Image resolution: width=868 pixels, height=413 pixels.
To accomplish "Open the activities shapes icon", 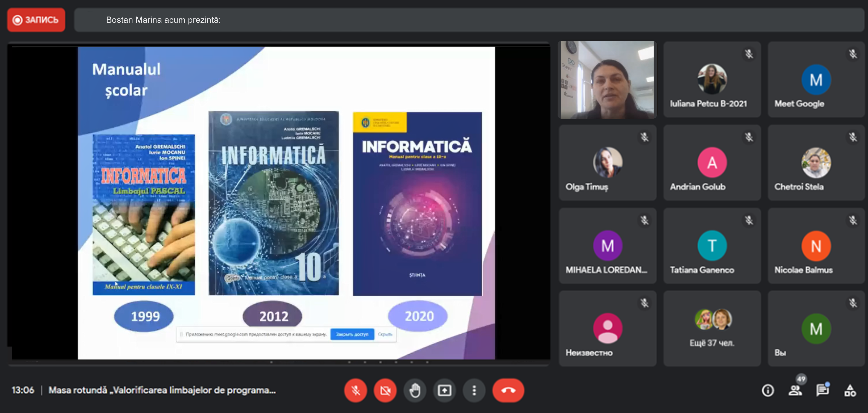I will pyautogui.click(x=850, y=390).
